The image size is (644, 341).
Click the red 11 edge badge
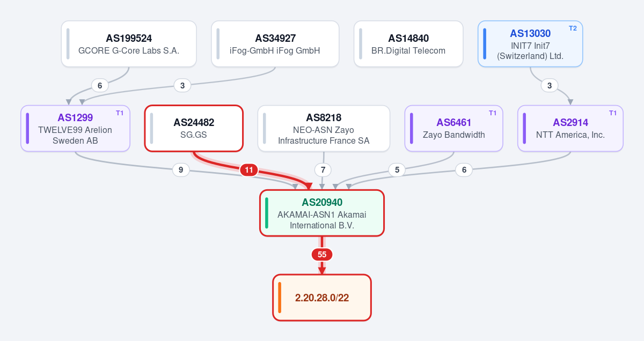[249, 171]
